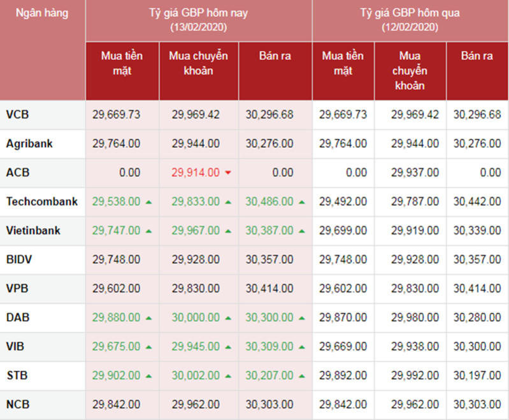Click the green arrow next to VIB 29,945.00
Viewport: 509px width, 420px height.
(228, 347)
